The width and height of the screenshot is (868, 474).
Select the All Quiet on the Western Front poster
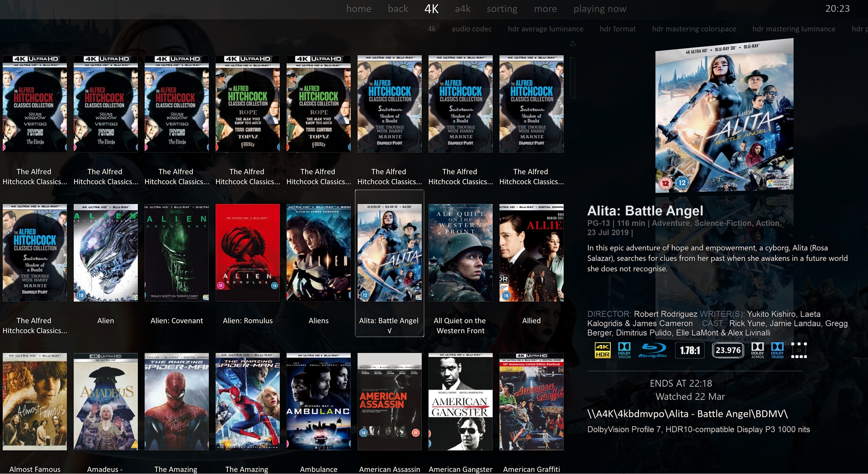[x=461, y=253]
